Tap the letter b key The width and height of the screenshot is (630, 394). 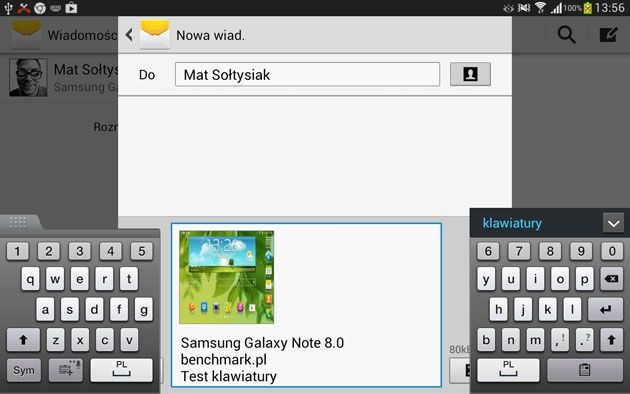coord(486,340)
